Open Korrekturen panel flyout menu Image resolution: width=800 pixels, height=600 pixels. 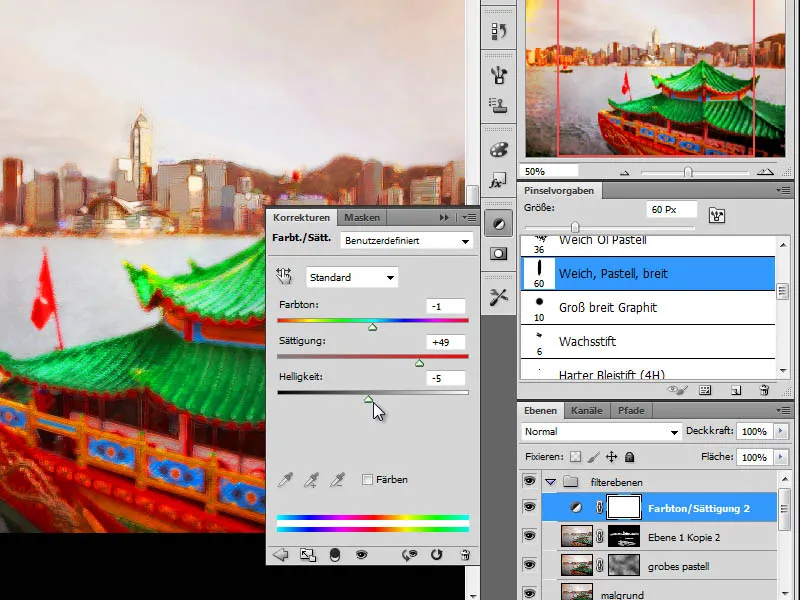469,218
